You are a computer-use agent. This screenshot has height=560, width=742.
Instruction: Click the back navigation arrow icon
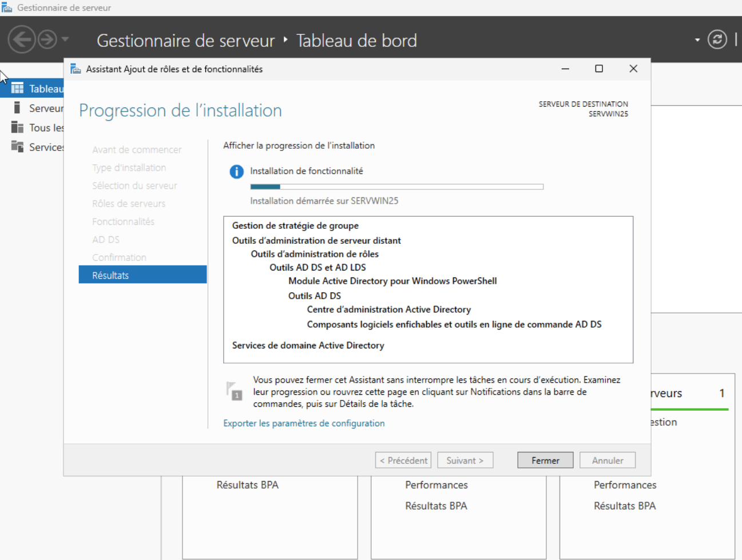pos(22,39)
